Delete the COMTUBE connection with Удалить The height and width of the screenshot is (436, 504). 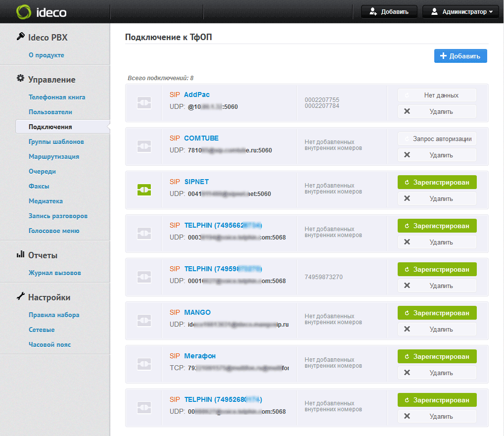(x=437, y=155)
